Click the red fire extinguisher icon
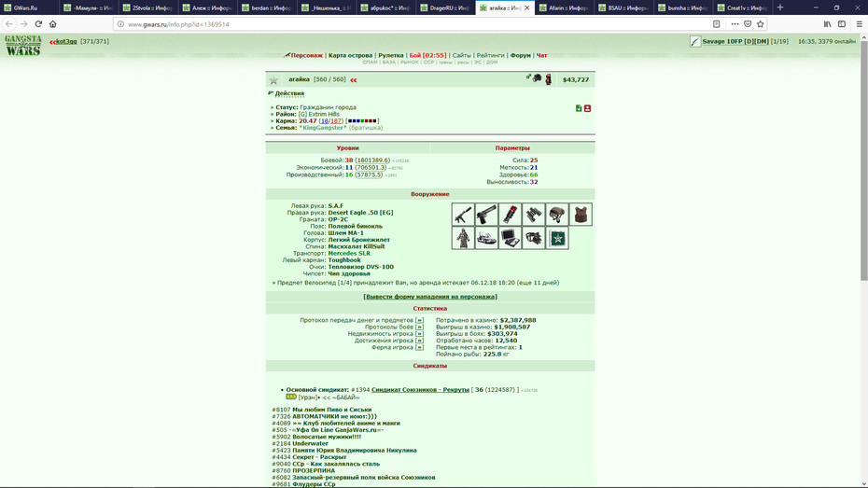868x488 pixels. (x=548, y=79)
